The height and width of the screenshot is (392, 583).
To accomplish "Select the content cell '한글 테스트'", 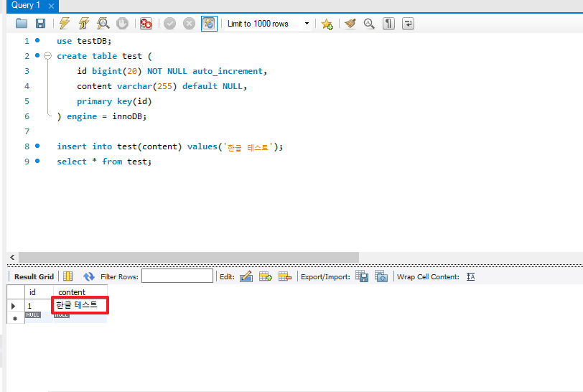I will coord(80,305).
